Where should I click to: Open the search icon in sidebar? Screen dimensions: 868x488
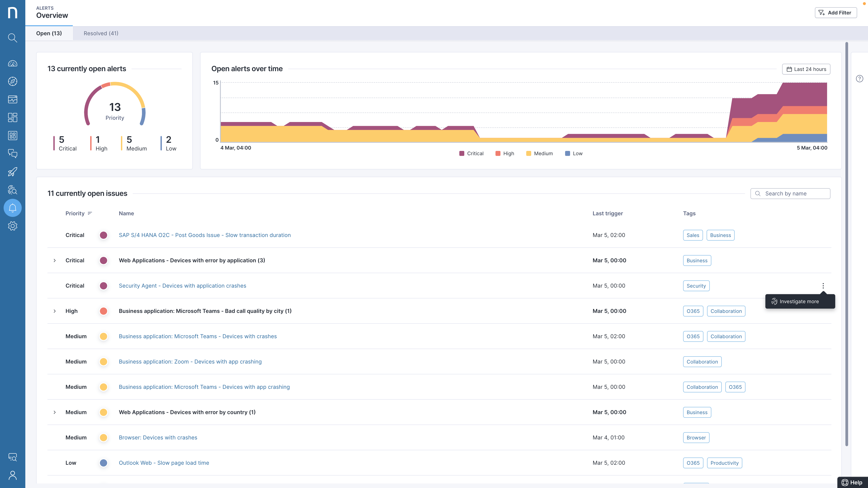(12, 38)
